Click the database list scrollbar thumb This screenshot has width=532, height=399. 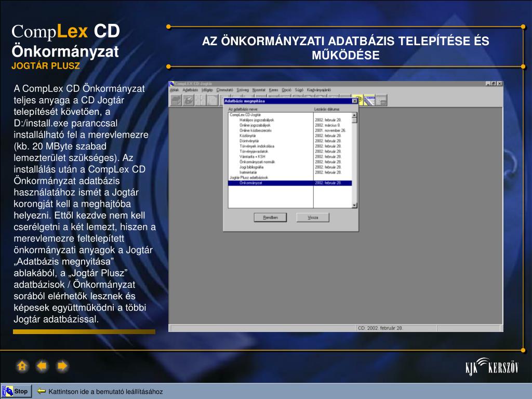coord(354,120)
